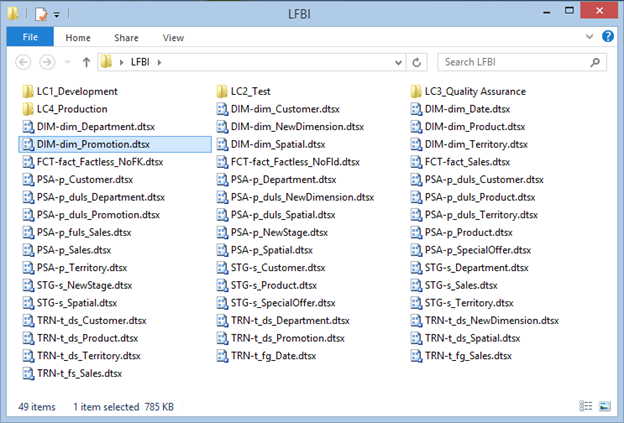The height and width of the screenshot is (423, 624).
Task: Switch to the Share ribbon tab
Action: (126, 38)
